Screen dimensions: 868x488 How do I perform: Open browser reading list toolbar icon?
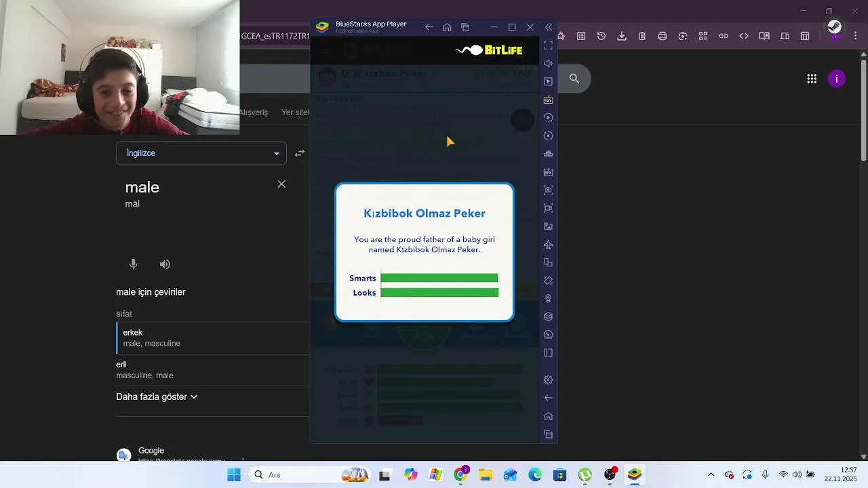click(581, 36)
